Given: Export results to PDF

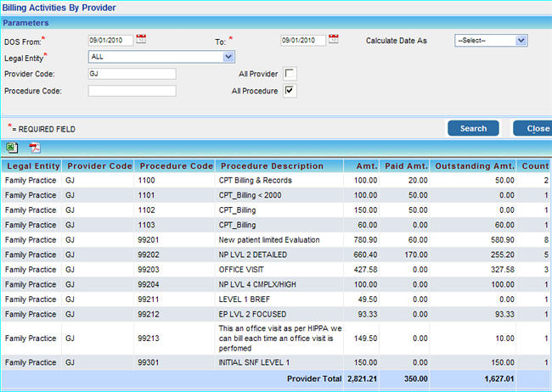Looking at the screenshot, I should coord(35,148).
